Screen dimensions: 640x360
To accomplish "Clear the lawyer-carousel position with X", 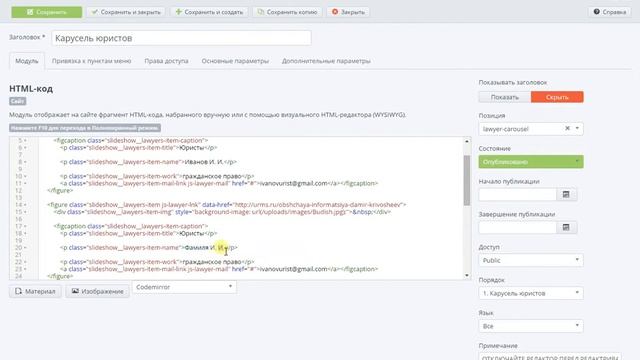I will click(x=567, y=128).
